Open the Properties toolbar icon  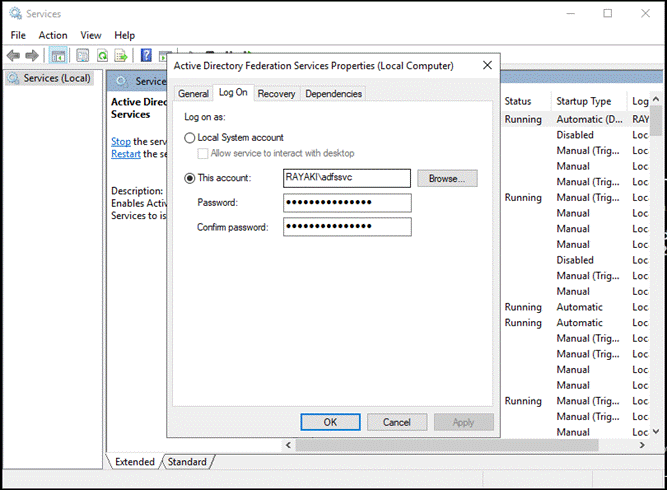point(83,55)
